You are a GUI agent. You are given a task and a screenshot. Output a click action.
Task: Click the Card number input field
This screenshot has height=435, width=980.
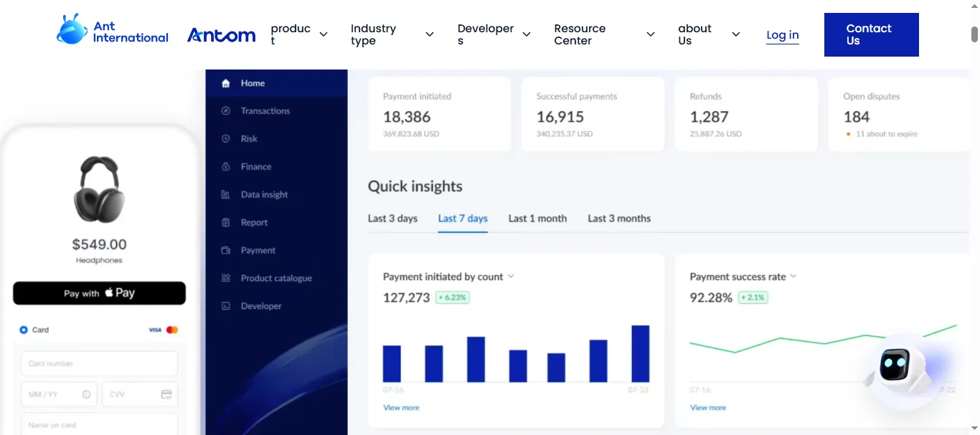click(99, 363)
